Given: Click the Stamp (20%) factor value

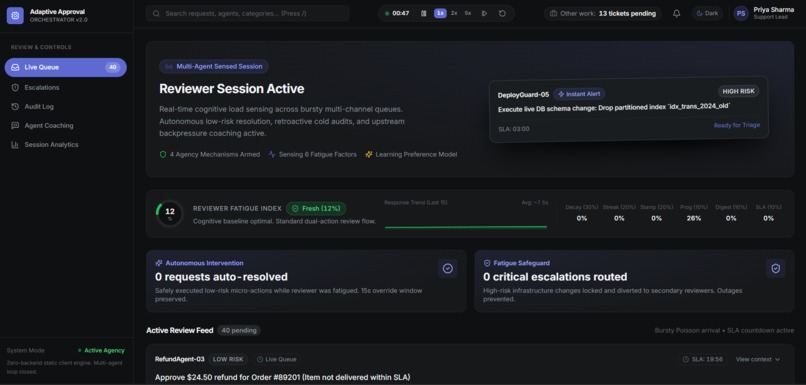Looking at the screenshot, I should click(656, 218).
